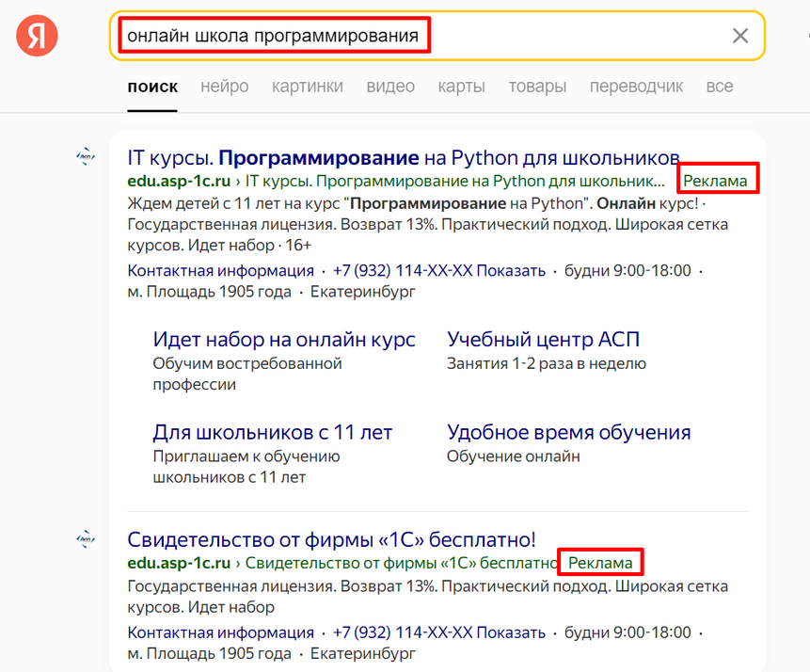Clear the search query with the X icon
The height and width of the screenshot is (672, 810).
(x=740, y=36)
